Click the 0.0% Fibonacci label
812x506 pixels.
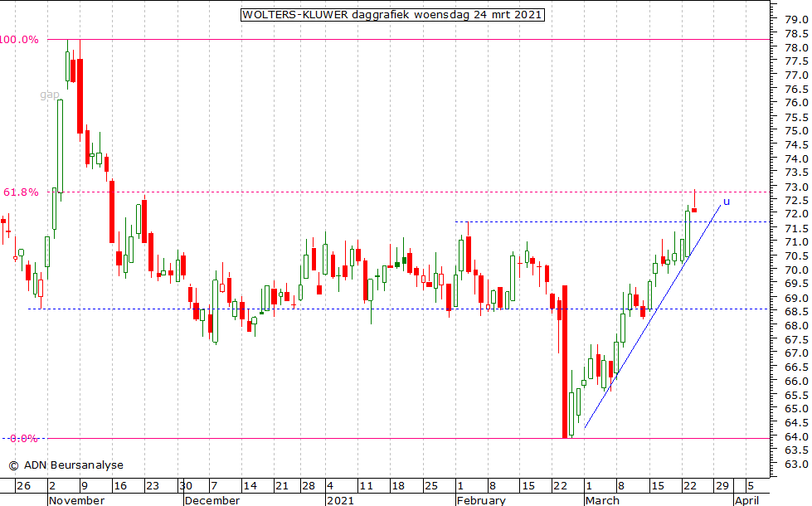coord(24,439)
